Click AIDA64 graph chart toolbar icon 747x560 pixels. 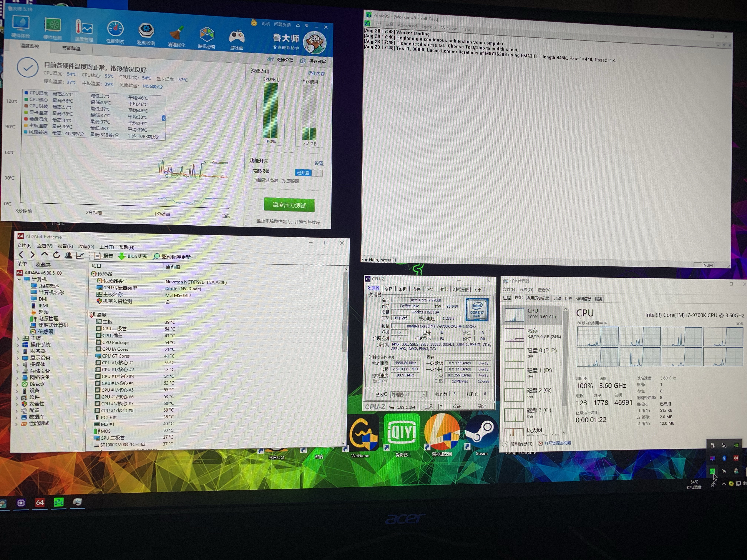[x=80, y=256]
